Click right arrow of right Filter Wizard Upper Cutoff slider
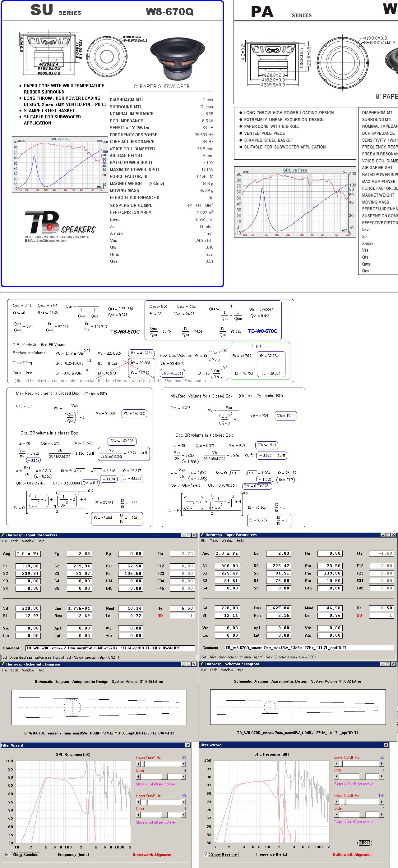Screen dimensions: 398x868 pos(382,802)
